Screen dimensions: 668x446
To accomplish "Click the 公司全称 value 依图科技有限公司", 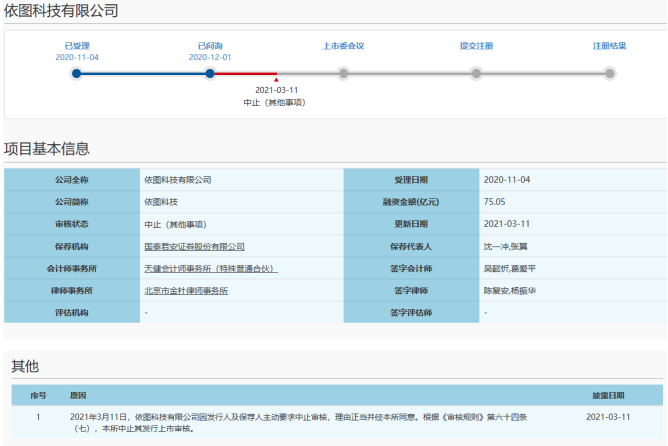I will click(178, 180).
